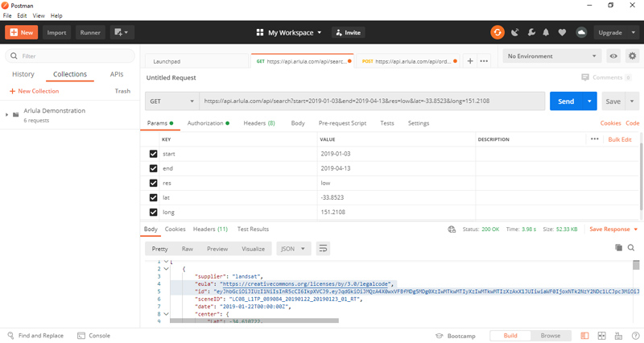Click the params table scrollbar
The image size is (644, 343).
pos(641,176)
